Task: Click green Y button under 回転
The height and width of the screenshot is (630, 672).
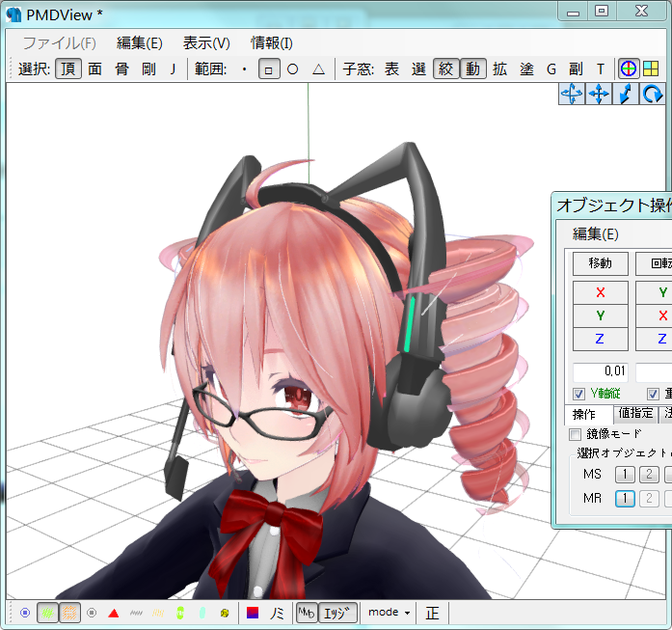Action: click(x=654, y=292)
